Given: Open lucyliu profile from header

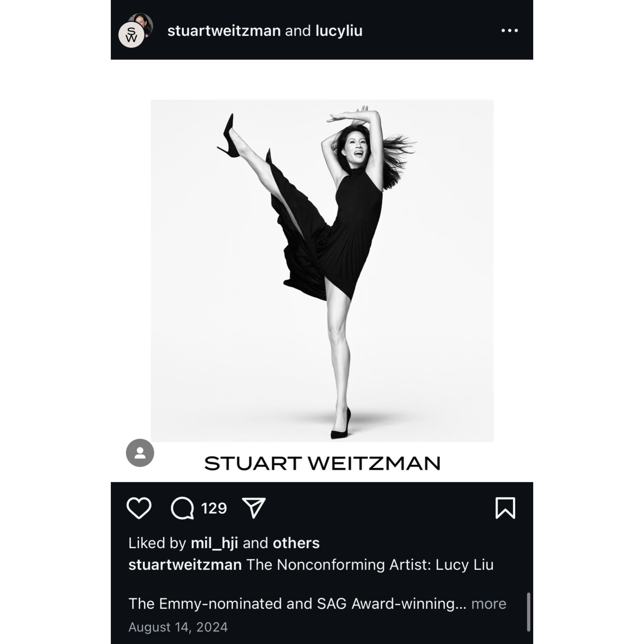Looking at the screenshot, I should pos(339,31).
